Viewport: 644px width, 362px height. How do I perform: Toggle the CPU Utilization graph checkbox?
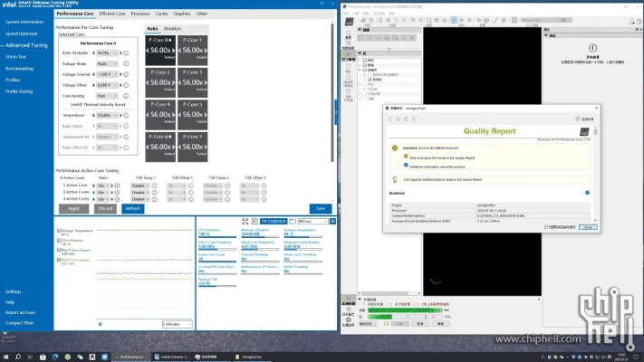(59, 241)
